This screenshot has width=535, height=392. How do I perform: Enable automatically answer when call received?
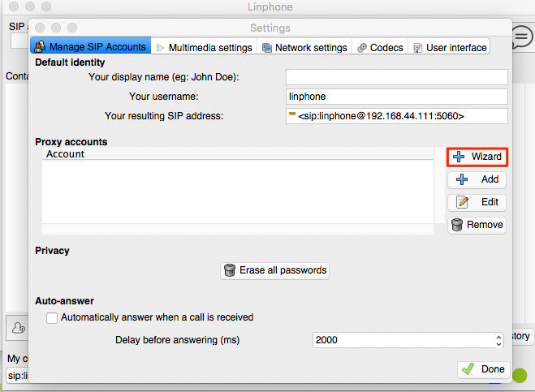(52, 317)
